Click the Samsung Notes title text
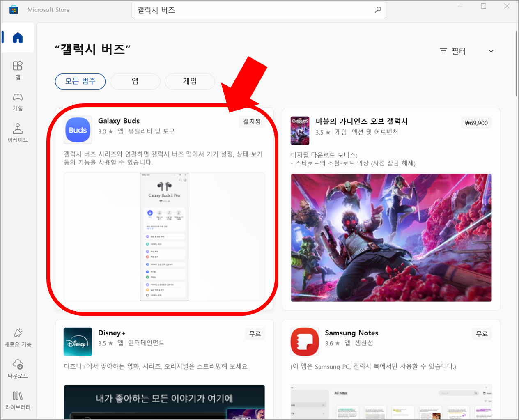519x420 pixels. 351,333
